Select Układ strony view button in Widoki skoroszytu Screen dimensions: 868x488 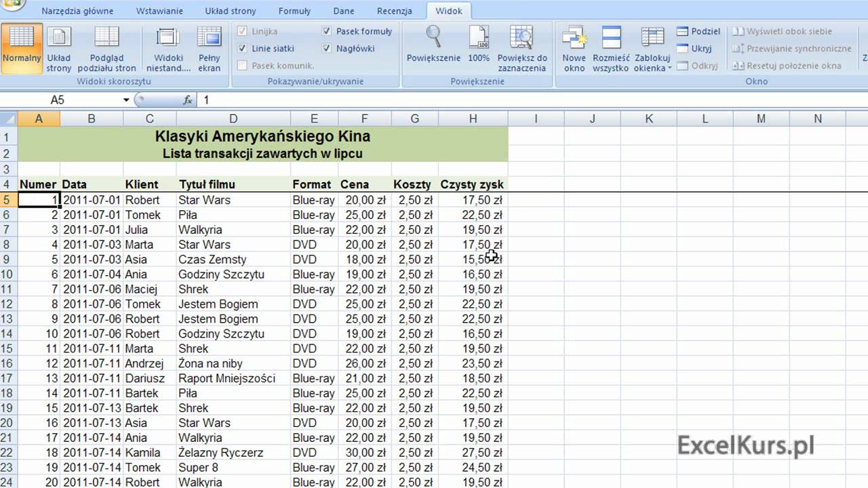coord(59,48)
